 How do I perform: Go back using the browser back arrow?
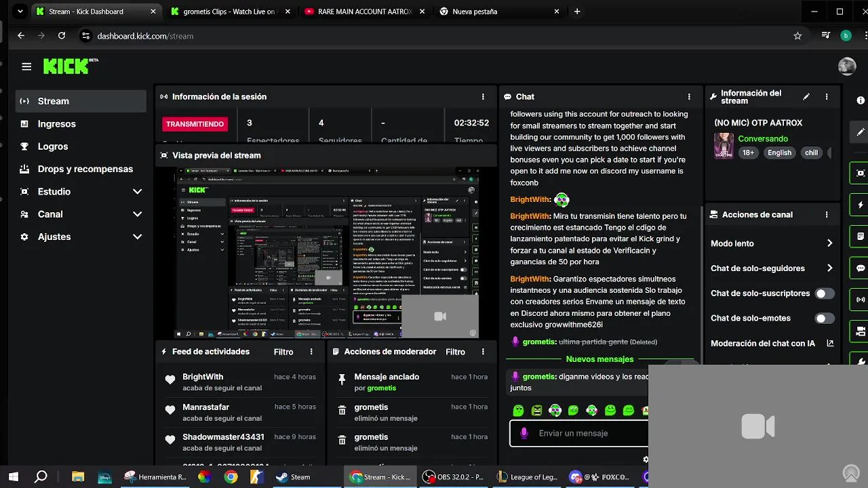21,36
